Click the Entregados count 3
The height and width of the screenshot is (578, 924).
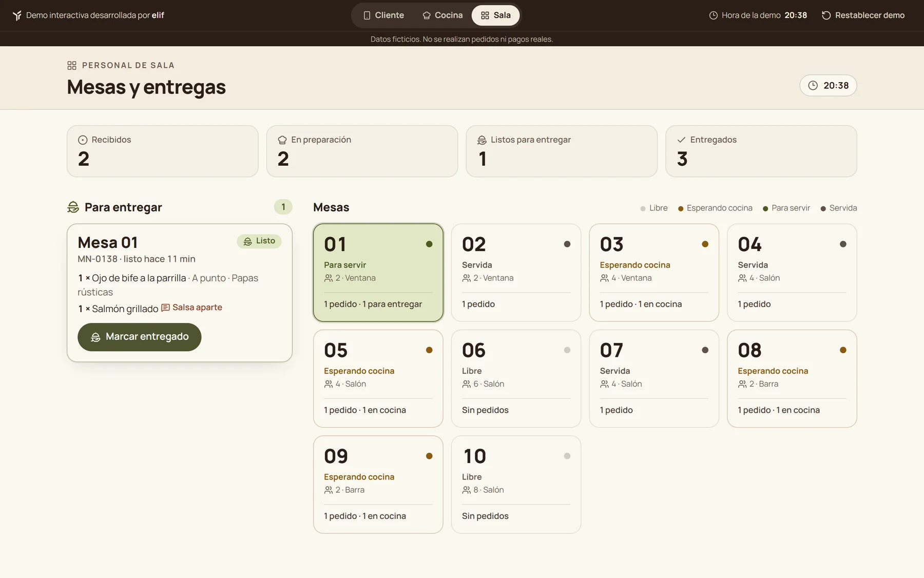coord(682,159)
